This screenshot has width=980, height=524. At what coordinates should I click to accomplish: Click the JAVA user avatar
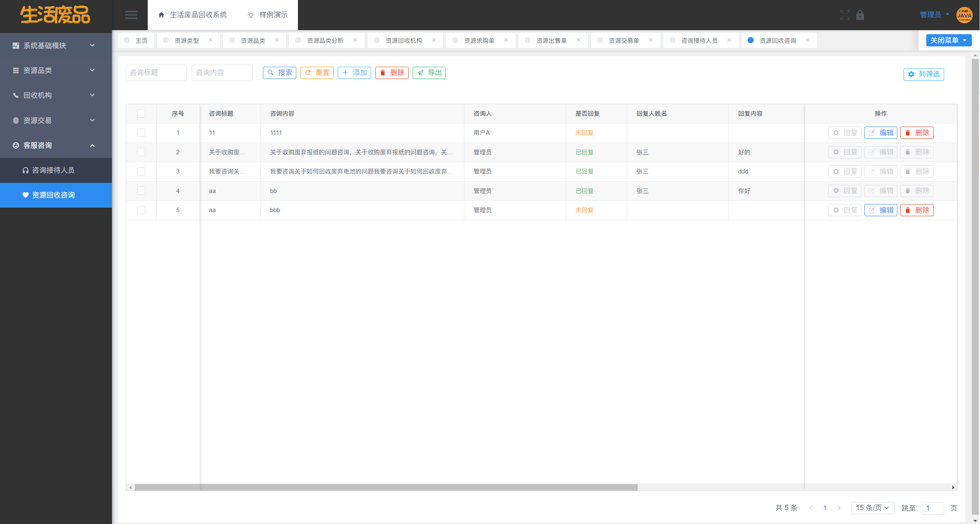pos(964,15)
